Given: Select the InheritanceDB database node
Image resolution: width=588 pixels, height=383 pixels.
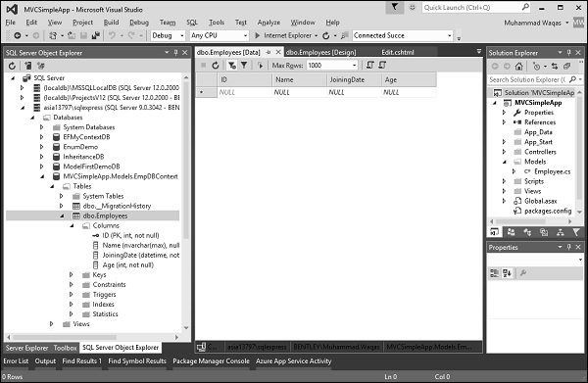Looking at the screenshot, I should (x=83, y=157).
